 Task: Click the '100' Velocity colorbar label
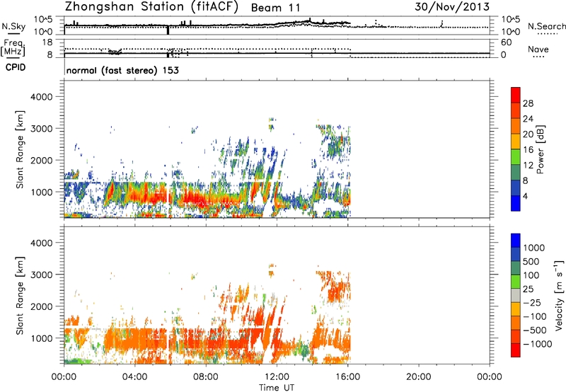tap(531, 275)
